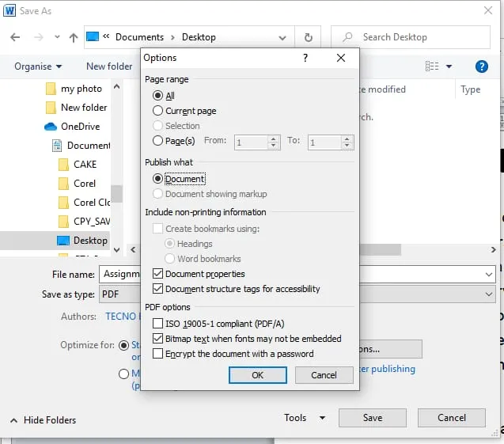The width and height of the screenshot is (504, 444).
Task: Click Cancel in Save As dialog
Action: (452, 418)
